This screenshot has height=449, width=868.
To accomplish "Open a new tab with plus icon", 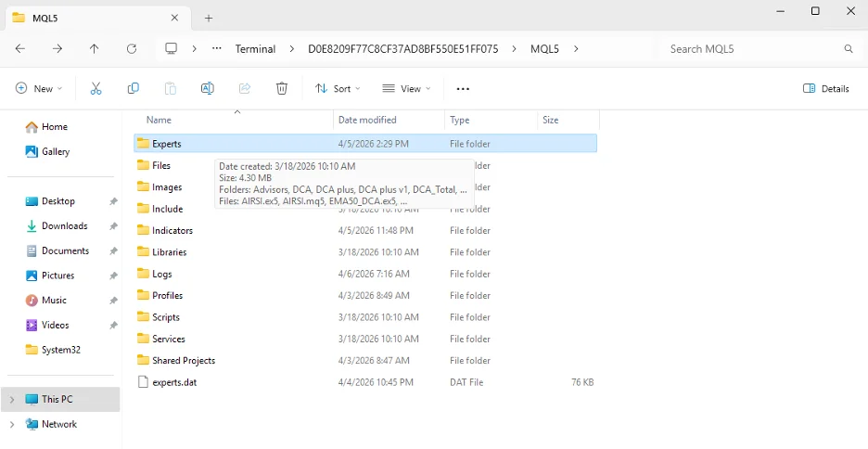I will [x=209, y=18].
